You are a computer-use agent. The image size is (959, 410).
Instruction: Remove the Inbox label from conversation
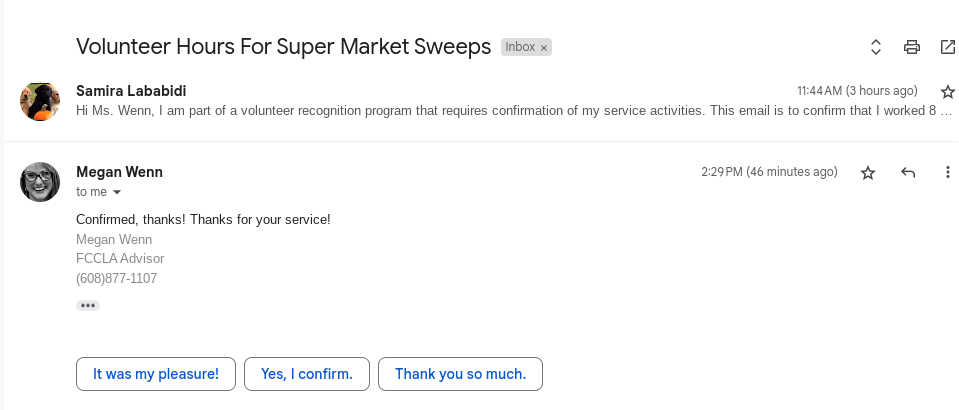(544, 47)
